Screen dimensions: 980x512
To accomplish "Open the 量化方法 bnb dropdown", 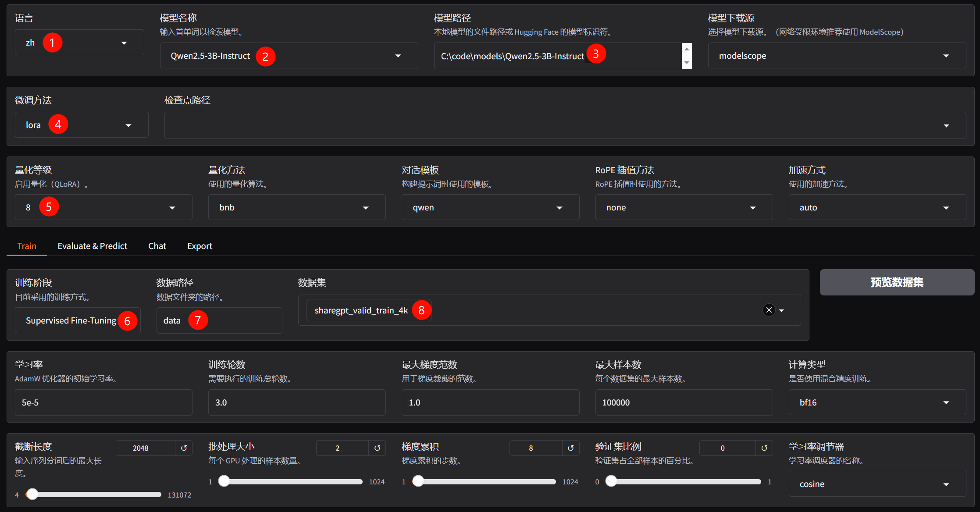I will [x=365, y=208].
